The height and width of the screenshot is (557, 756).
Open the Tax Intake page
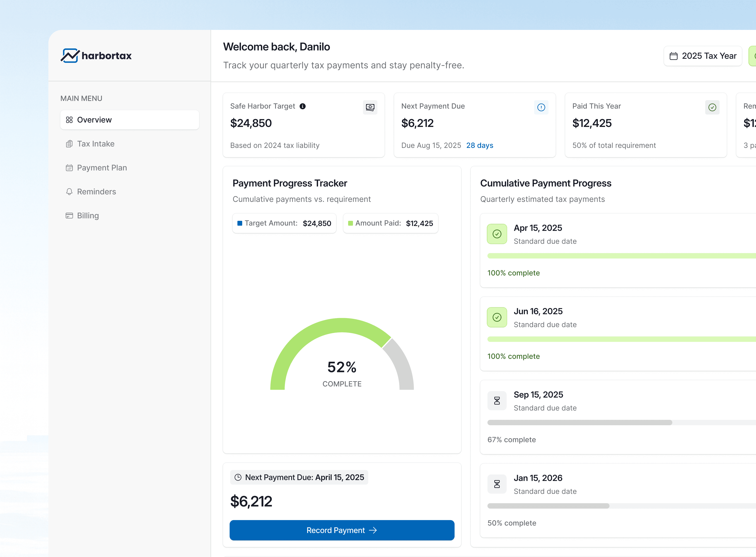pyautogui.click(x=96, y=144)
